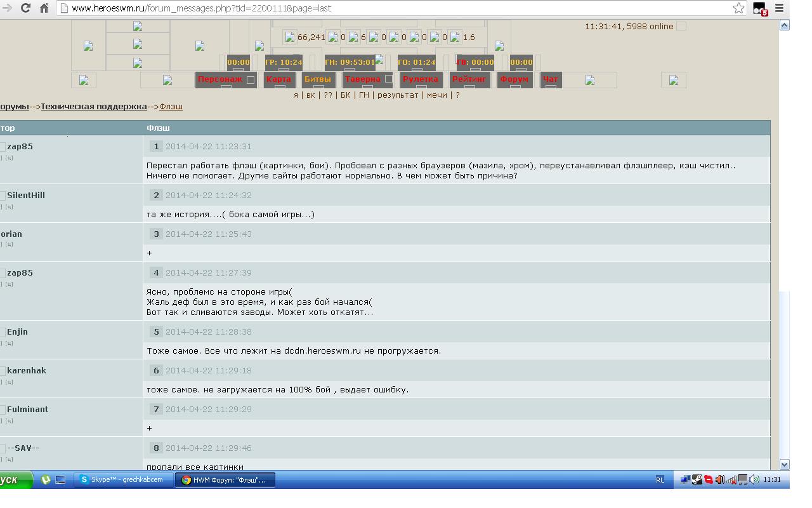Click the ГР: 10:24 timer
The image size is (812, 508).
click(283, 62)
